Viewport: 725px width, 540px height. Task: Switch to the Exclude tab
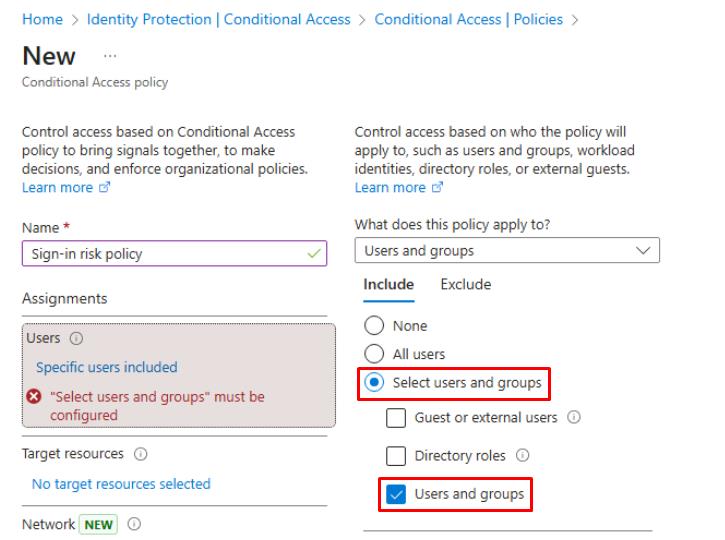(x=466, y=285)
